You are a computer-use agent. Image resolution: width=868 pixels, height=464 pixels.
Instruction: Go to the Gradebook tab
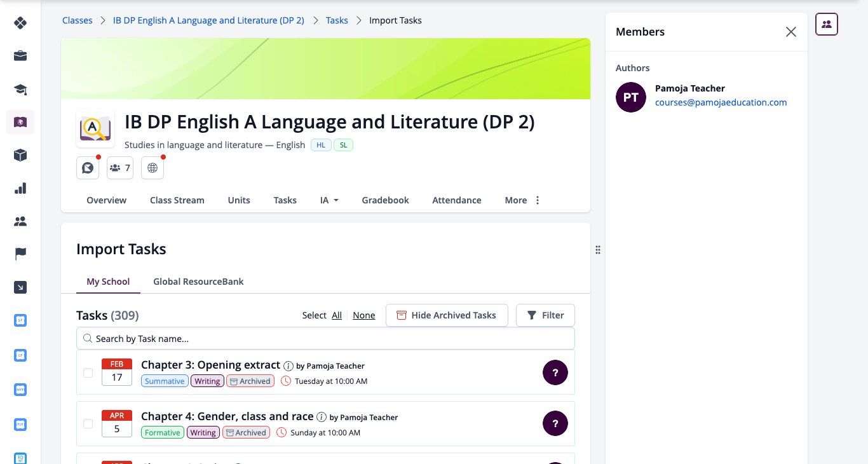pyautogui.click(x=385, y=200)
